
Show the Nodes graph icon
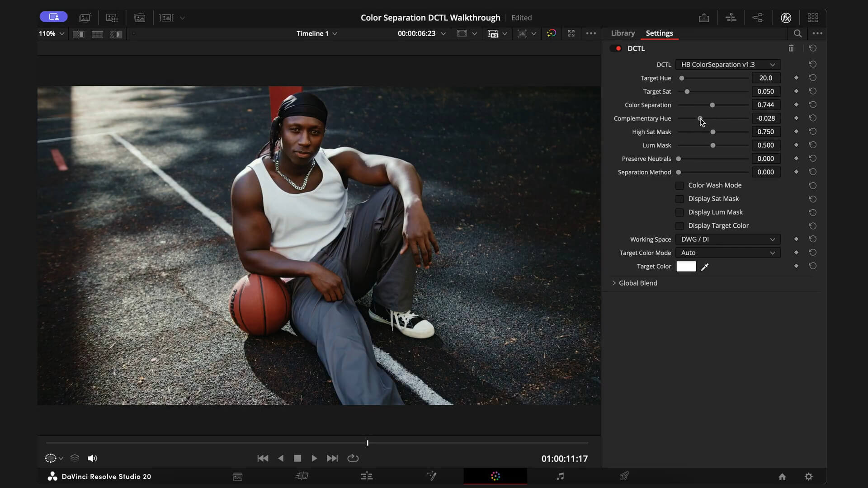758,18
